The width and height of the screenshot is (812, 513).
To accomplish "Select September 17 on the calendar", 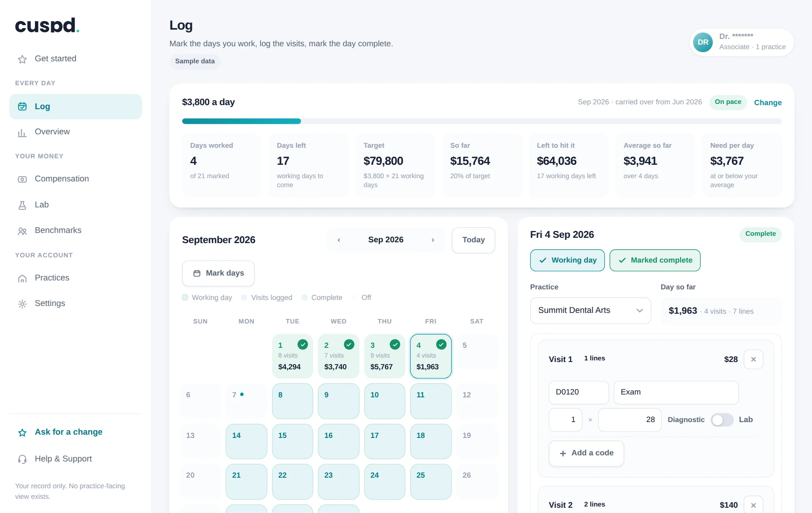I will pyautogui.click(x=384, y=442).
